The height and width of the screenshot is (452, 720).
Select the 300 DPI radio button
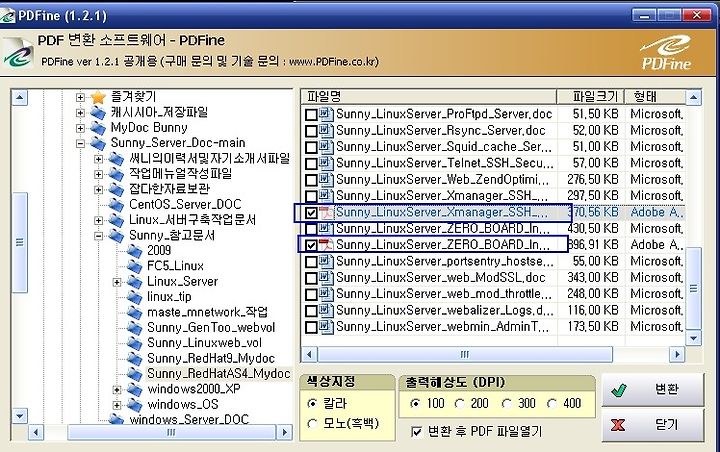pyautogui.click(x=506, y=403)
